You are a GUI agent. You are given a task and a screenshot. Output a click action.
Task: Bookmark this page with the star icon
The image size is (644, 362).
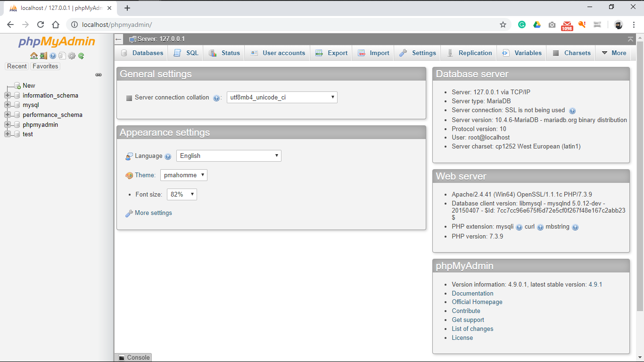(x=503, y=25)
